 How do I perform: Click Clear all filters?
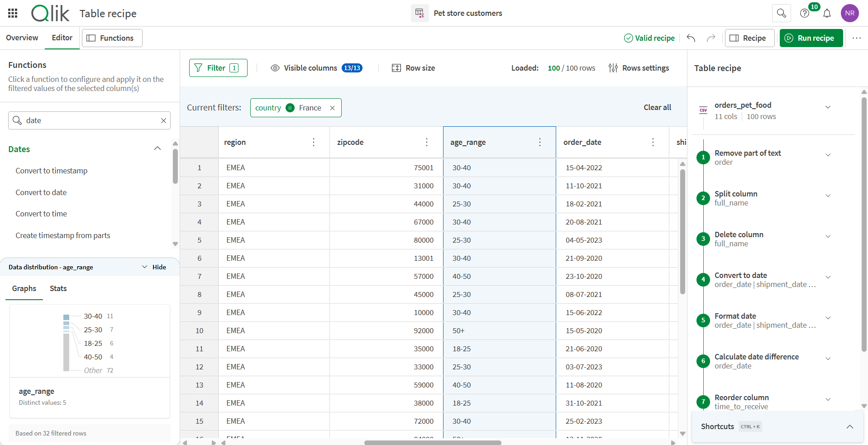[x=657, y=107]
